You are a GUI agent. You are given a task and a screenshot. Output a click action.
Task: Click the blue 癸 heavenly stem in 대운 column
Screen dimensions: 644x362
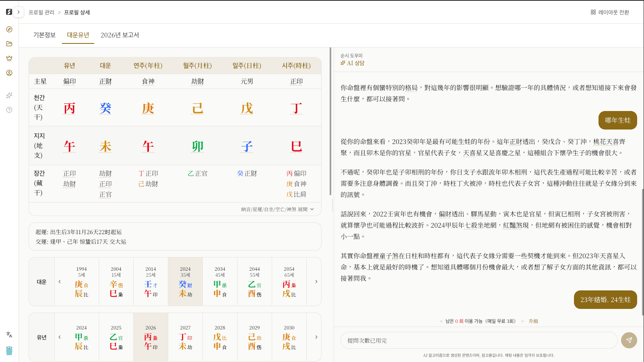click(105, 108)
